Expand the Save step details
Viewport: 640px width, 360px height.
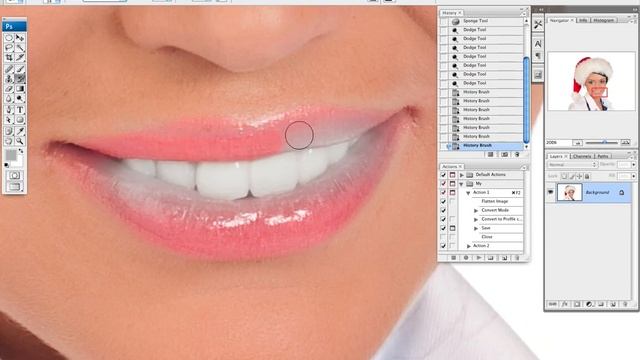(x=476, y=228)
